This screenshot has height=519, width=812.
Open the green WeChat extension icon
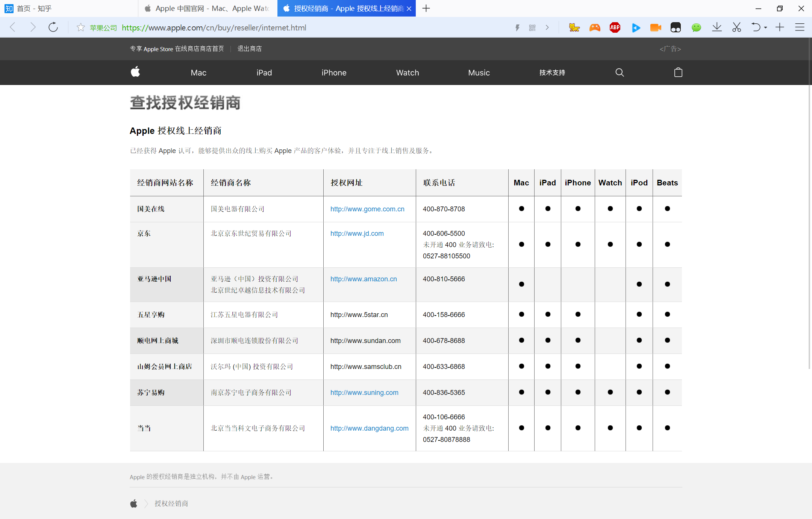pos(696,27)
